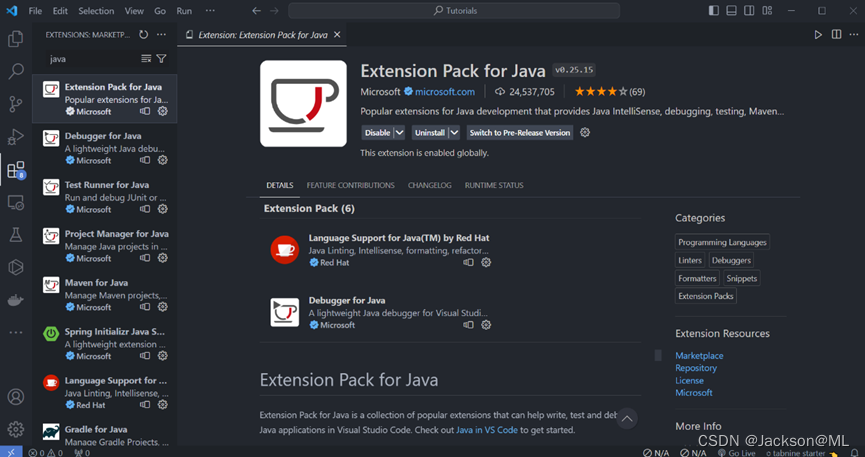The height and width of the screenshot is (457, 865).
Task: Open the Extensions view icon
Action: point(15,169)
